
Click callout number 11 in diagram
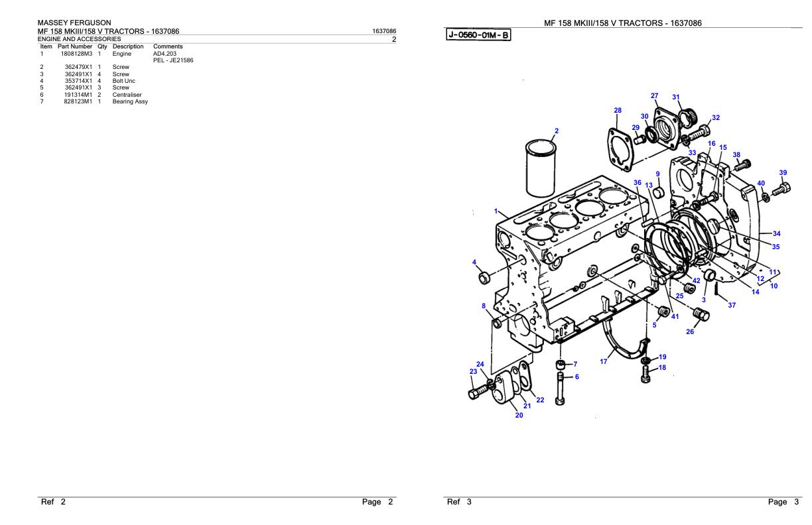click(773, 272)
